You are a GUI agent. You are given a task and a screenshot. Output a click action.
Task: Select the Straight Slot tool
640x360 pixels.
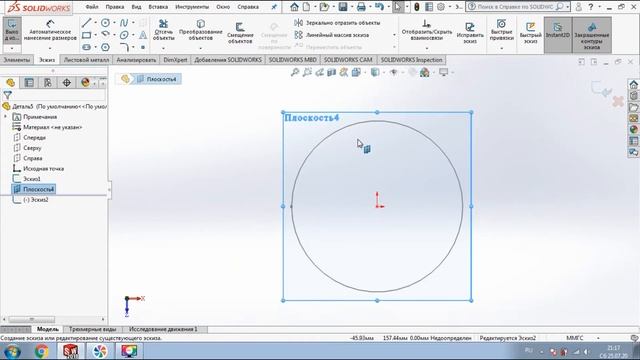(x=86, y=47)
